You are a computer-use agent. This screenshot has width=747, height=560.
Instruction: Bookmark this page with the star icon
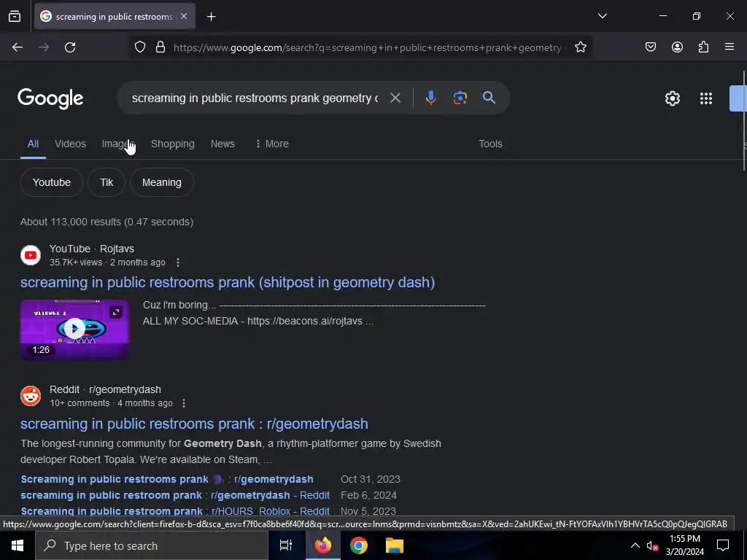tap(580, 47)
